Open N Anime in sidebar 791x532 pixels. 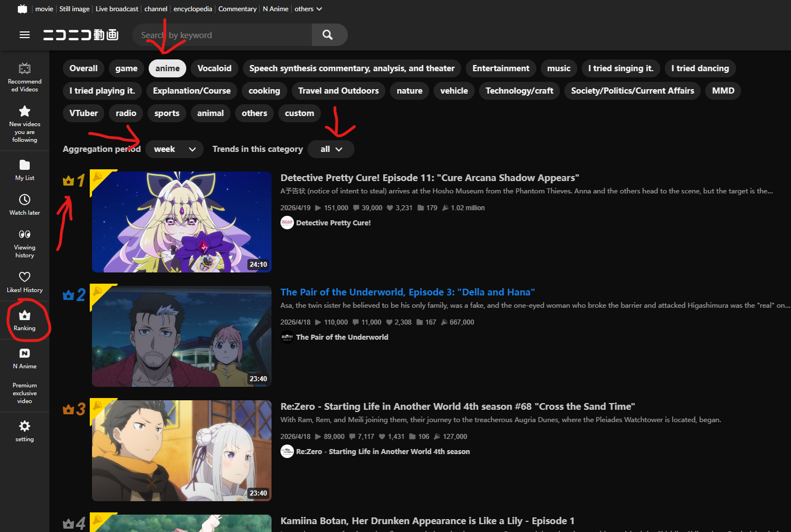pos(25,358)
